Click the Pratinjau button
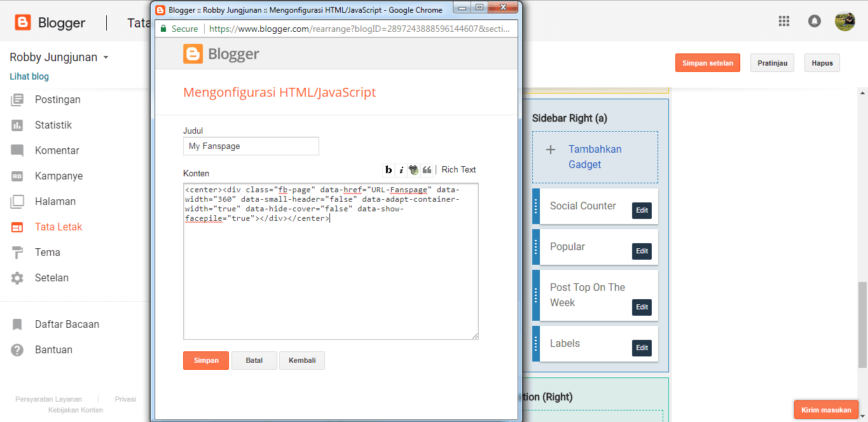The width and height of the screenshot is (868, 422). point(773,63)
